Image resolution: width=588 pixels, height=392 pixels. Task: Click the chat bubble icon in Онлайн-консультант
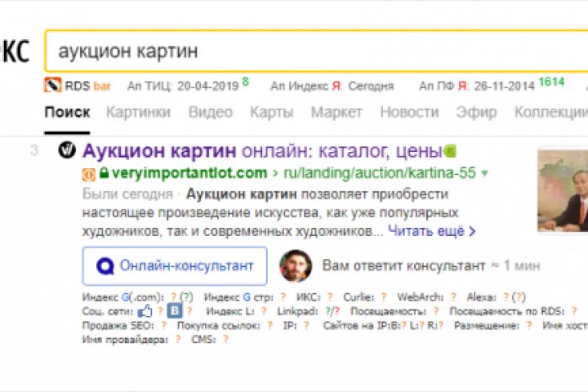(x=105, y=266)
